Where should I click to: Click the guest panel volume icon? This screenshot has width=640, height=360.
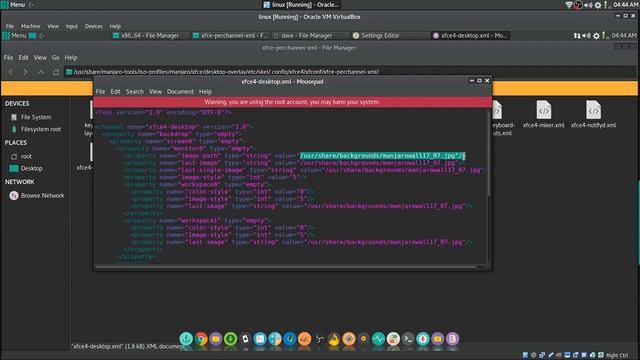tap(587, 36)
